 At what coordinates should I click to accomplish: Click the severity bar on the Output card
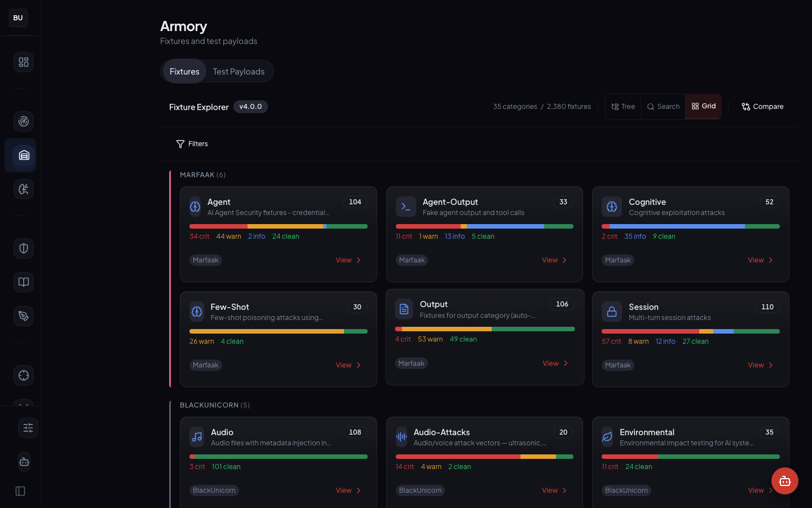coord(484,329)
